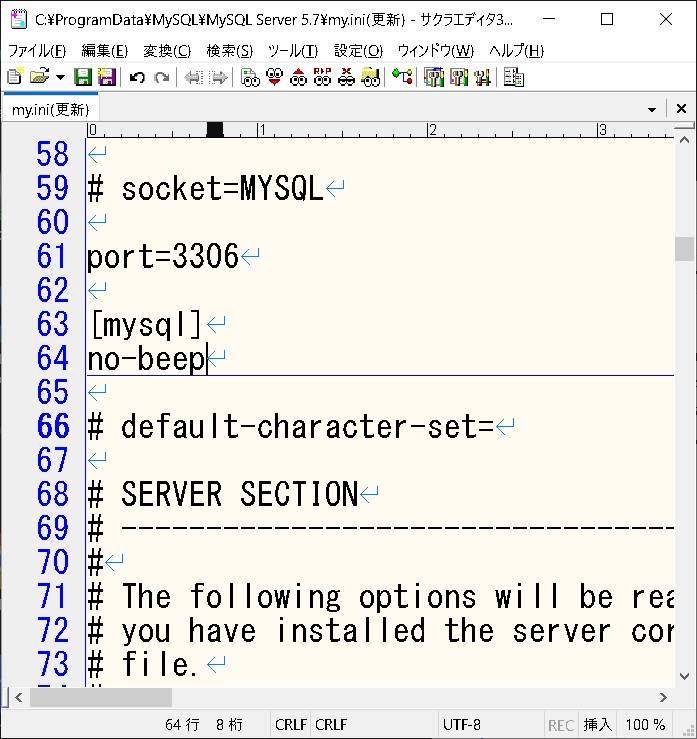Find previous match upward icon
This screenshot has width=697, height=739.
298,77
